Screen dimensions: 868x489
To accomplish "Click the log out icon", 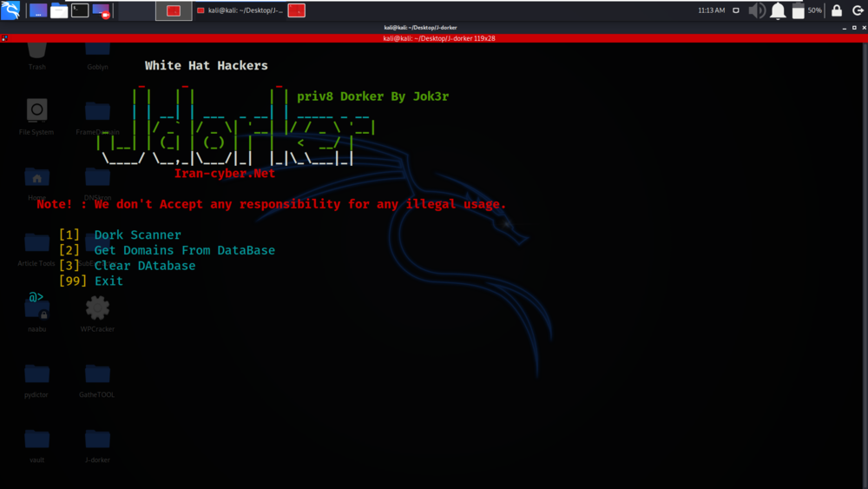I will coord(858,10).
